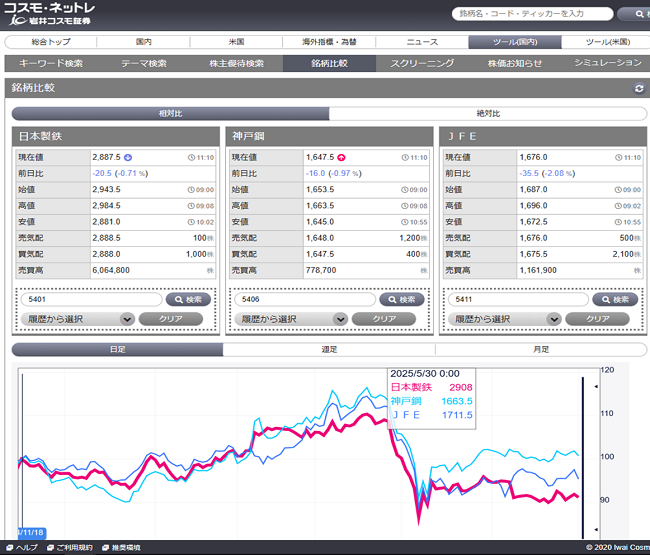Click the 日本製鉄 panel title
The image size is (650, 555).
tap(40, 136)
